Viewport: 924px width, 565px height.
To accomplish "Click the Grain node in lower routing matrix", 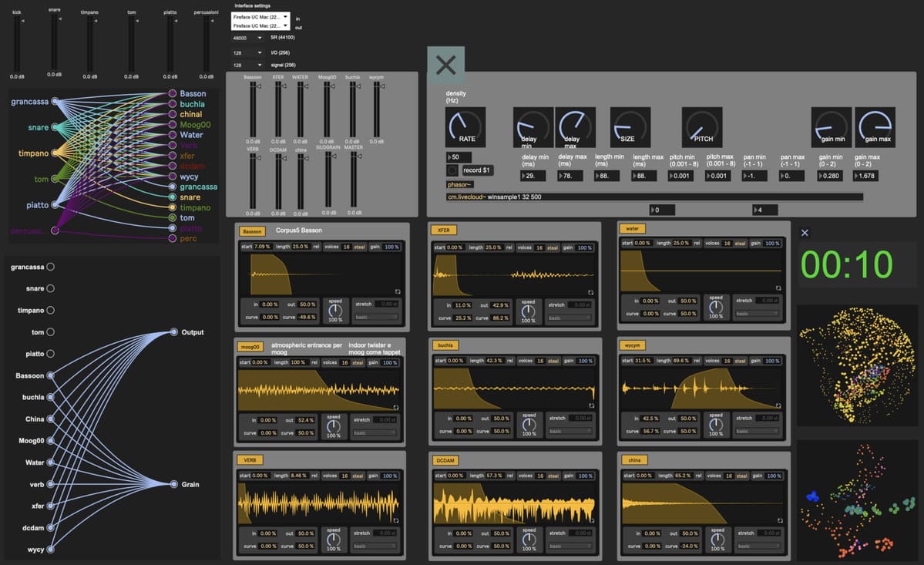I will click(174, 484).
